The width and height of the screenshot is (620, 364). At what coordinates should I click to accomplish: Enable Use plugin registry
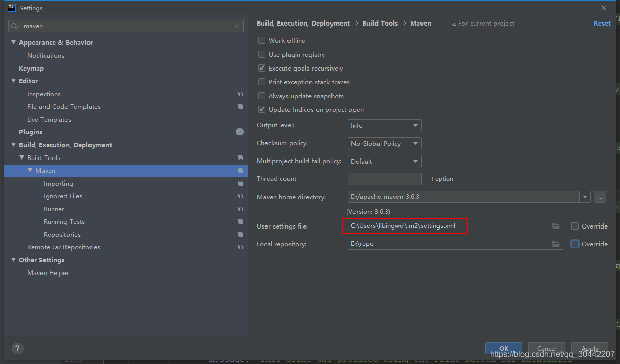262,54
